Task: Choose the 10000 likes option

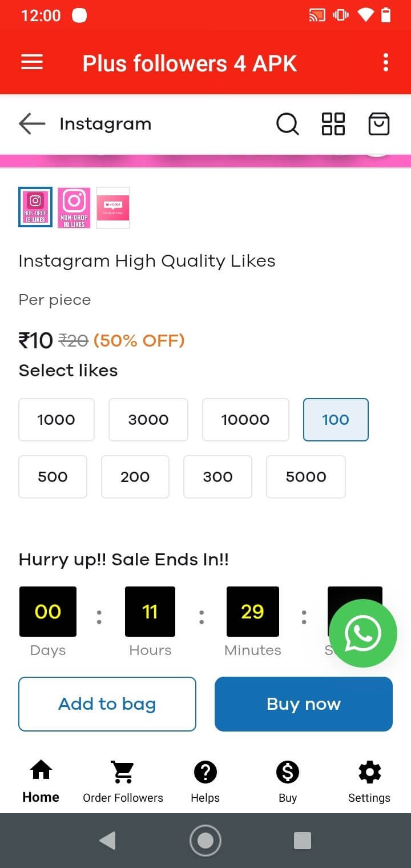Action: 245,420
